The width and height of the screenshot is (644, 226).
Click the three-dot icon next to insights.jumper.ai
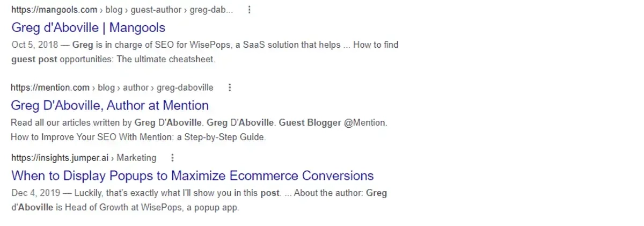[x=172, y=158]
